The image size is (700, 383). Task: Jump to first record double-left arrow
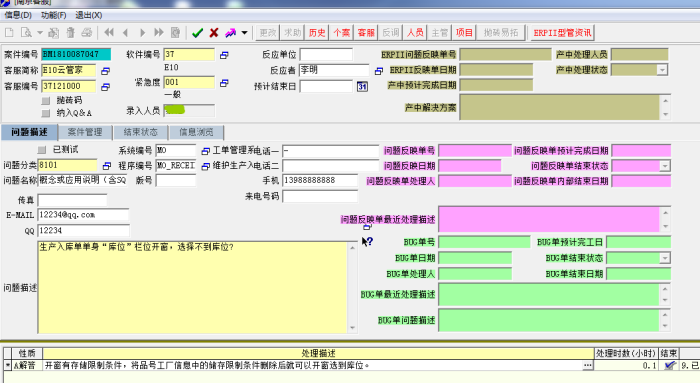coord(109,33)
